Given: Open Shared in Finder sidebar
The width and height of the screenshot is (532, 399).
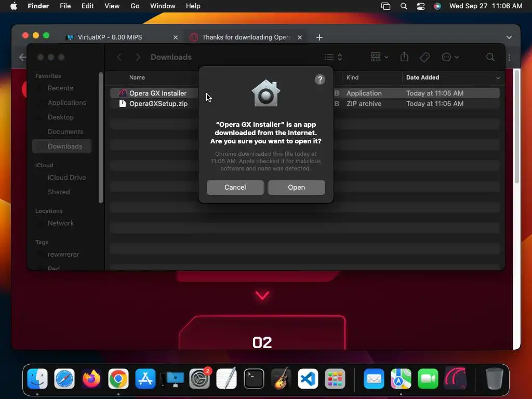Looking at the screenshot, I should [59, 192].
